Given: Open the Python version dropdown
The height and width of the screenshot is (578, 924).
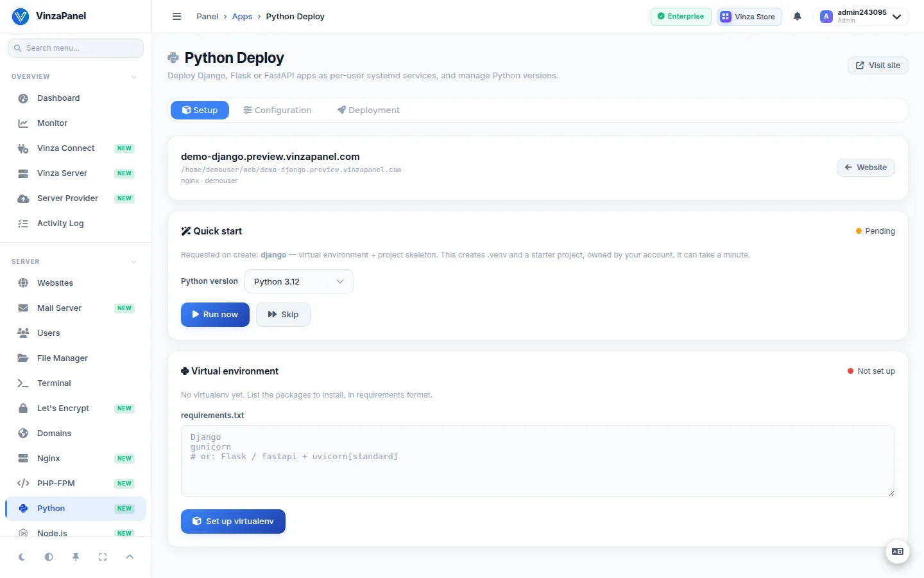Looking at the screenshot, I should pos(299,281).
